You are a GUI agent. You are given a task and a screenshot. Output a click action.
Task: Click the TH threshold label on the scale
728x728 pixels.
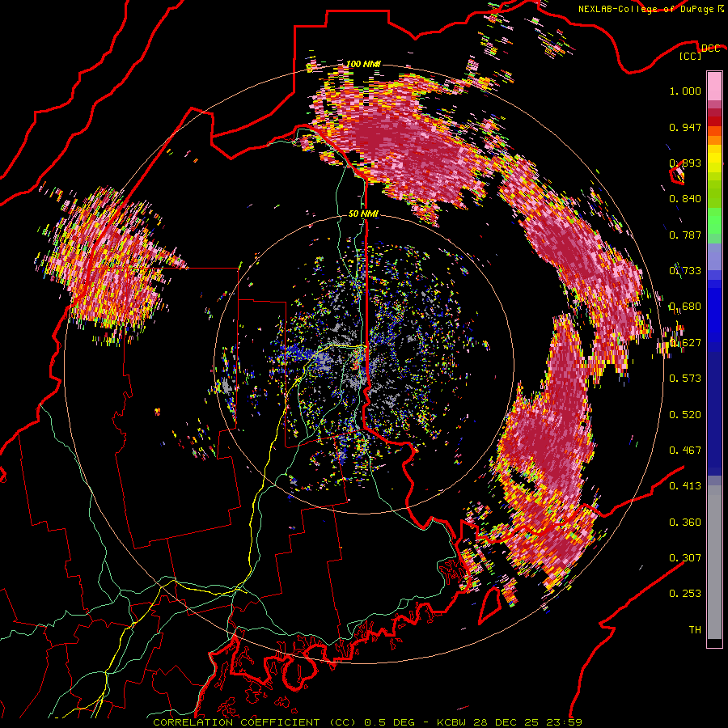695,630
